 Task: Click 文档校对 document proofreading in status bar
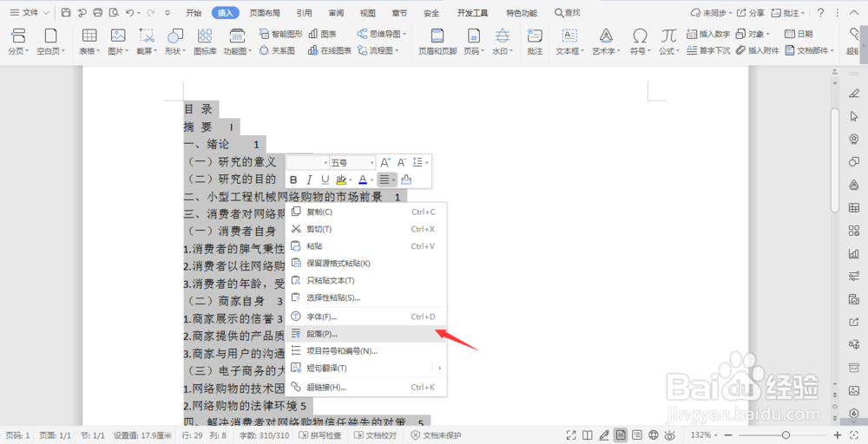375,435
